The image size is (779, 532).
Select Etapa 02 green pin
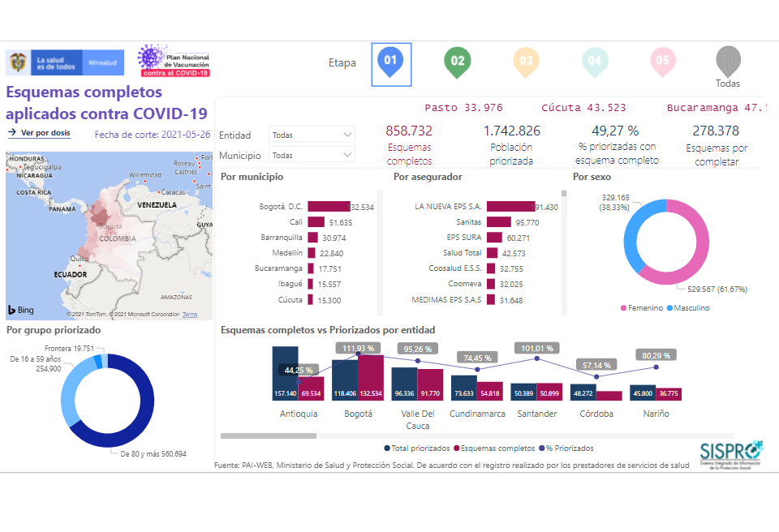point(457,62)
